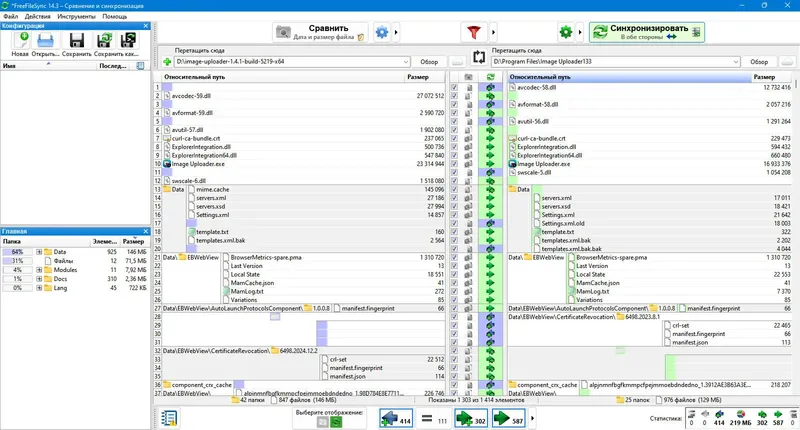Expand the Data folder tree node
The width and height of the screenshot is (800, 430).
point(39,252)
